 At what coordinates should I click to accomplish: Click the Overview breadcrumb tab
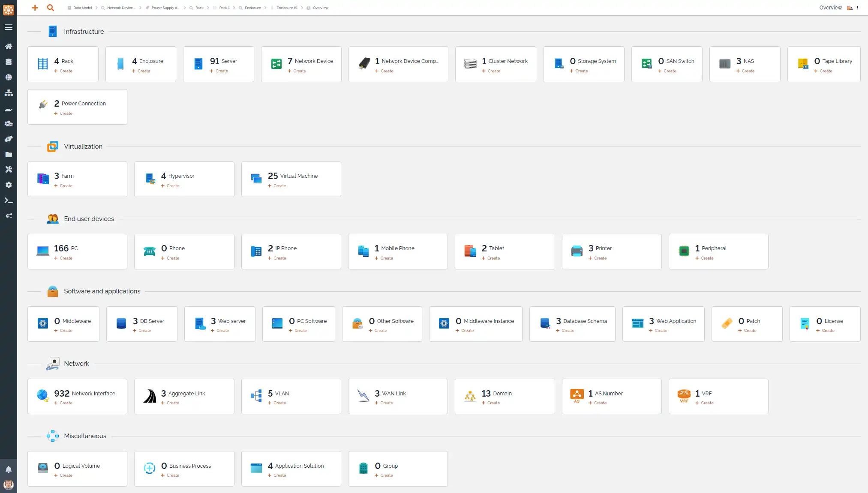coord(320,8)
